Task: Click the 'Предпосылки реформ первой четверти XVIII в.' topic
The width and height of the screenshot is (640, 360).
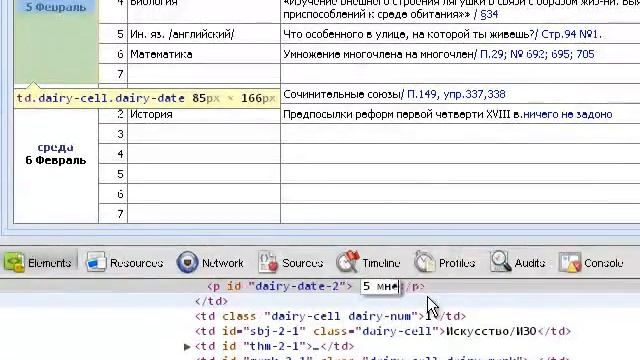Action: coord(402,114)
